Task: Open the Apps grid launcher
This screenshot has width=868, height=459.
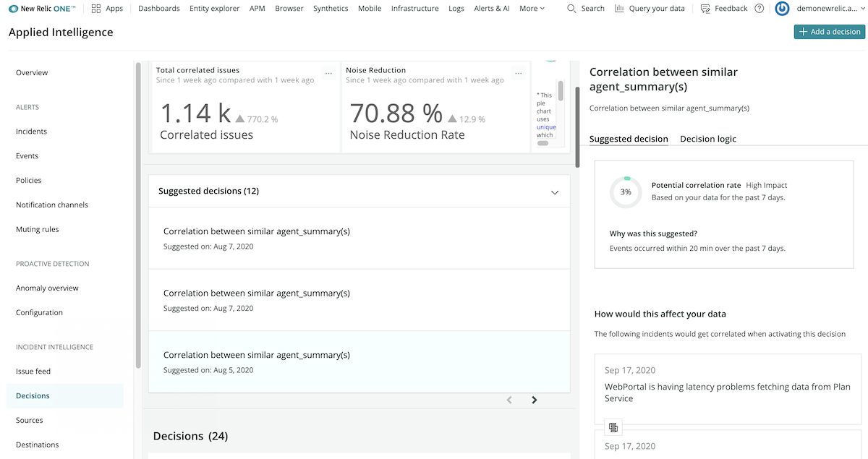Action: pyautogui.click(x=95, y=9)
